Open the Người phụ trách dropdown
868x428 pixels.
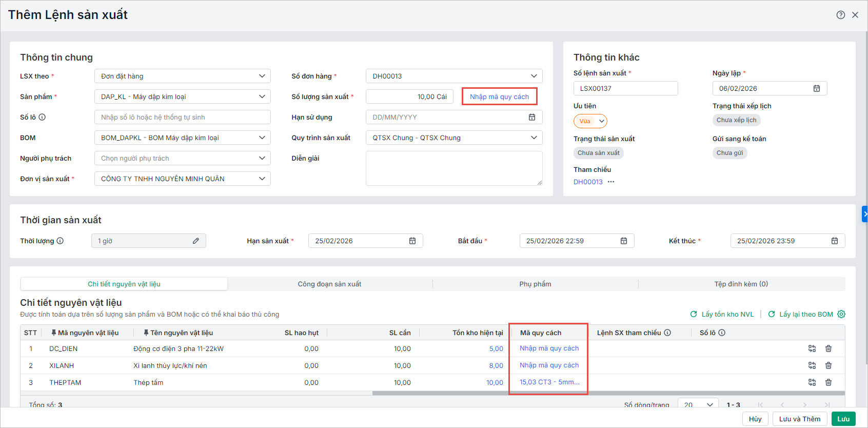tap(262, 158)
